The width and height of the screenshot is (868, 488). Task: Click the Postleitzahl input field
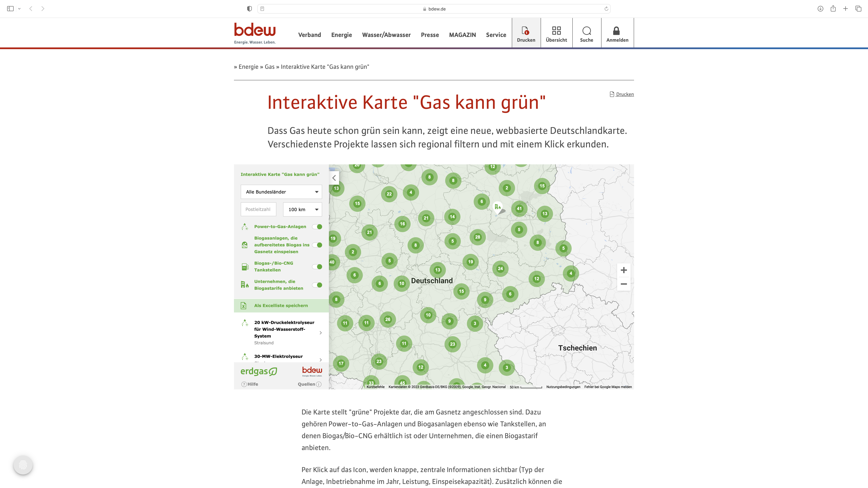click(x=258, y=209)
